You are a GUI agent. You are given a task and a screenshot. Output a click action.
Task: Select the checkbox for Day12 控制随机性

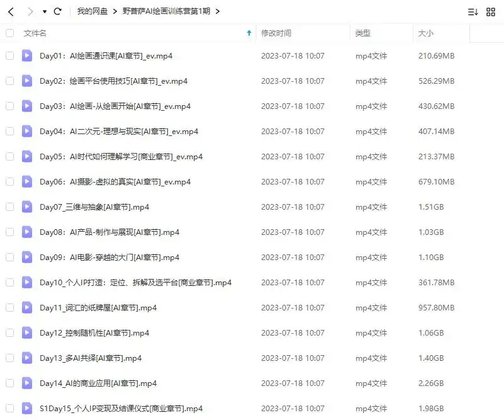(x=9, y=332)
